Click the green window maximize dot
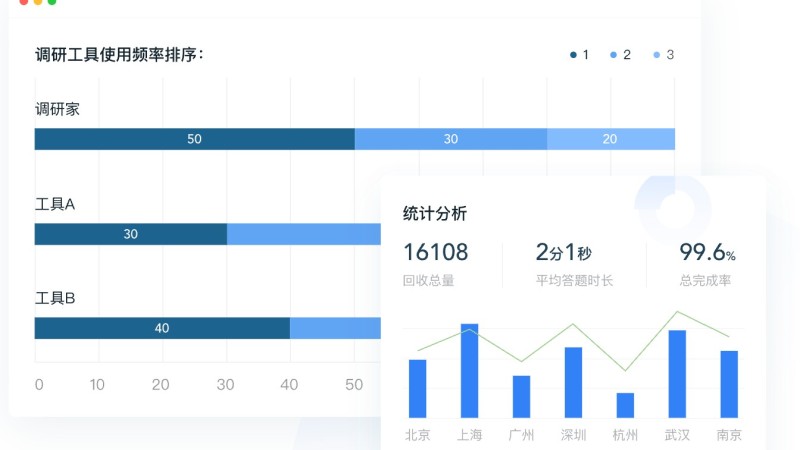The width and height of the screenshot is (800, 450). 52,2
